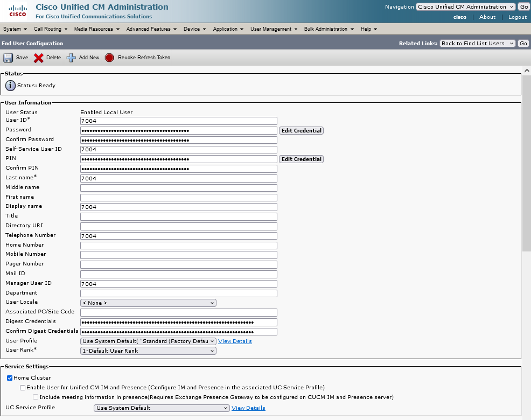Enable User for Unified CM IM and Presence
531x420 pixels.
pos(23,388)
